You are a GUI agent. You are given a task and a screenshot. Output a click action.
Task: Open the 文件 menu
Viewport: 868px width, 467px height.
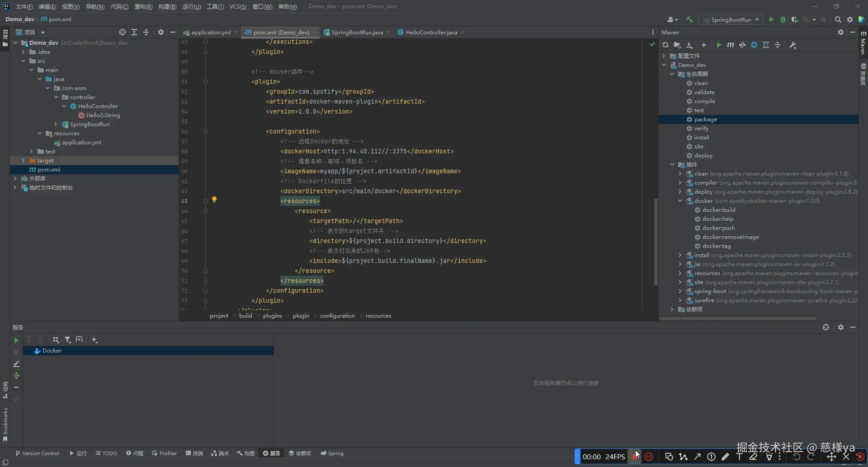point(24,6)
